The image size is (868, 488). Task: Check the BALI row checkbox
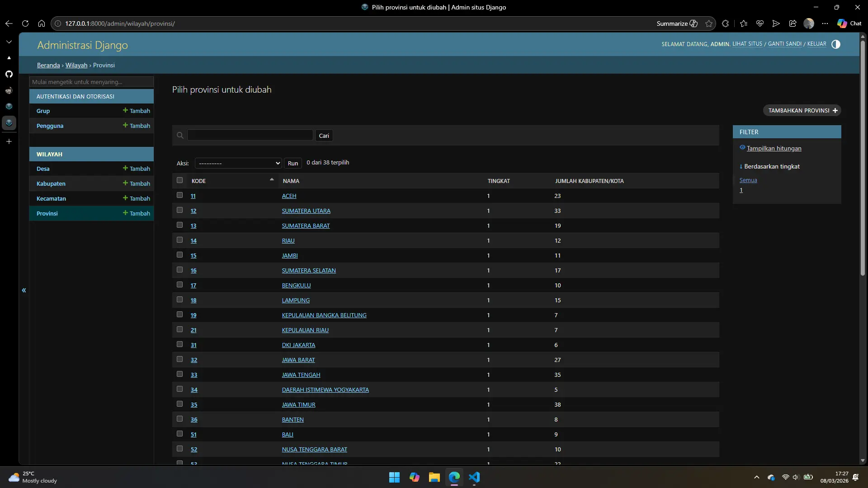pyautogui.click(x=179, y=434)
